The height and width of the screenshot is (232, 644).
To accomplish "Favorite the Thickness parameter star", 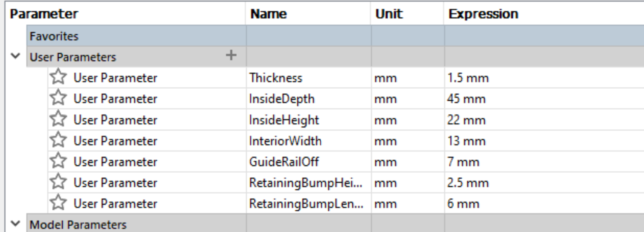I will coord(58,78).
